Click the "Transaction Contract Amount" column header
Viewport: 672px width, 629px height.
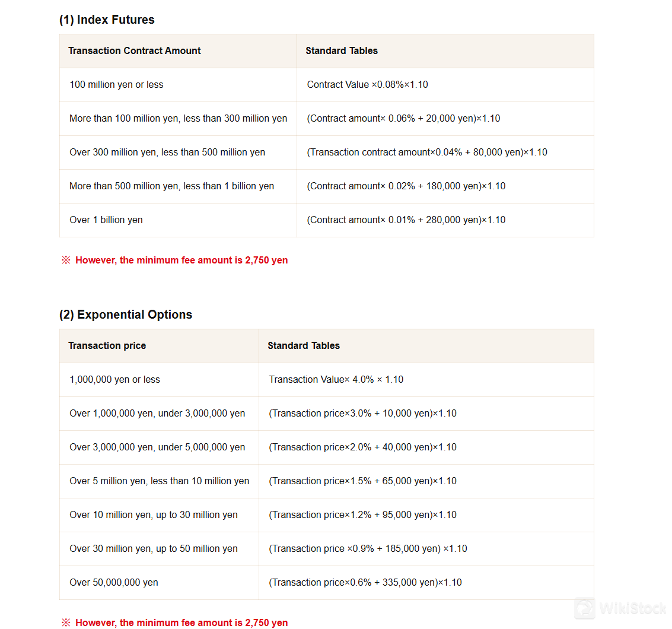click(135, 51)
